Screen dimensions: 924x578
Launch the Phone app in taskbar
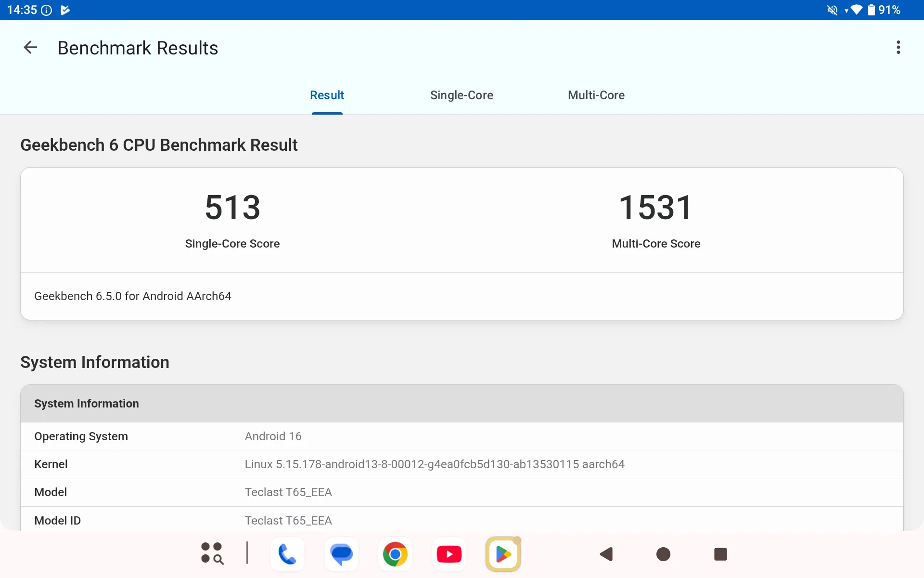click(x=287, y=554)
